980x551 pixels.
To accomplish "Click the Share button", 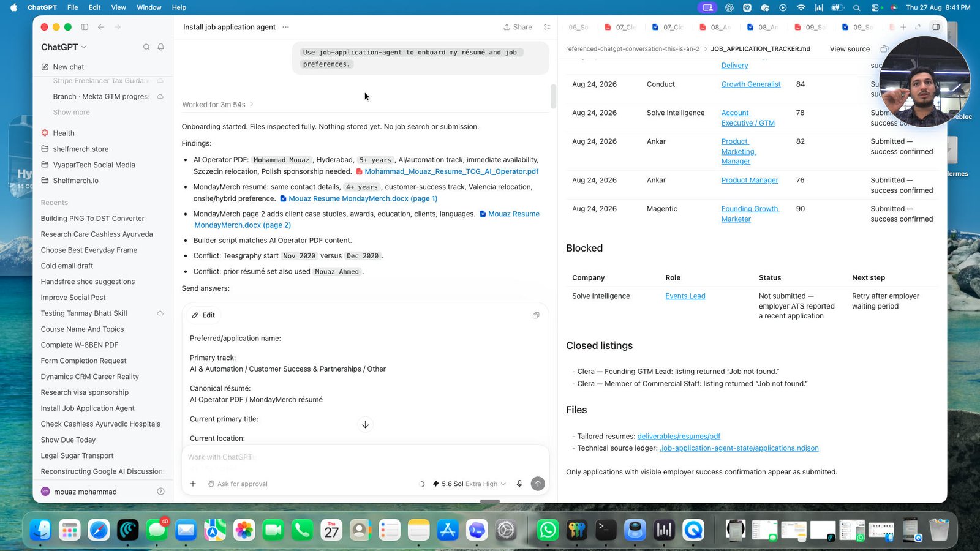I will pyautogui.click(x=518, y=27).
